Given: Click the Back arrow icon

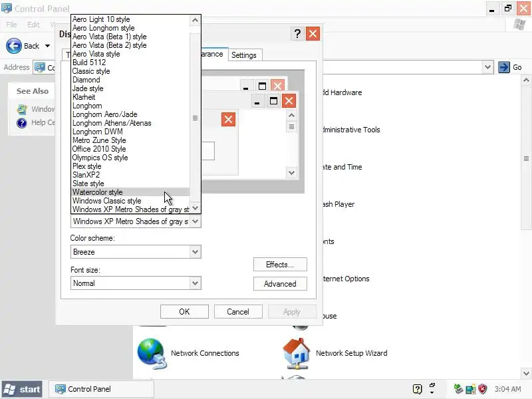Looking at the screenshot, I should tap(14, 46).
